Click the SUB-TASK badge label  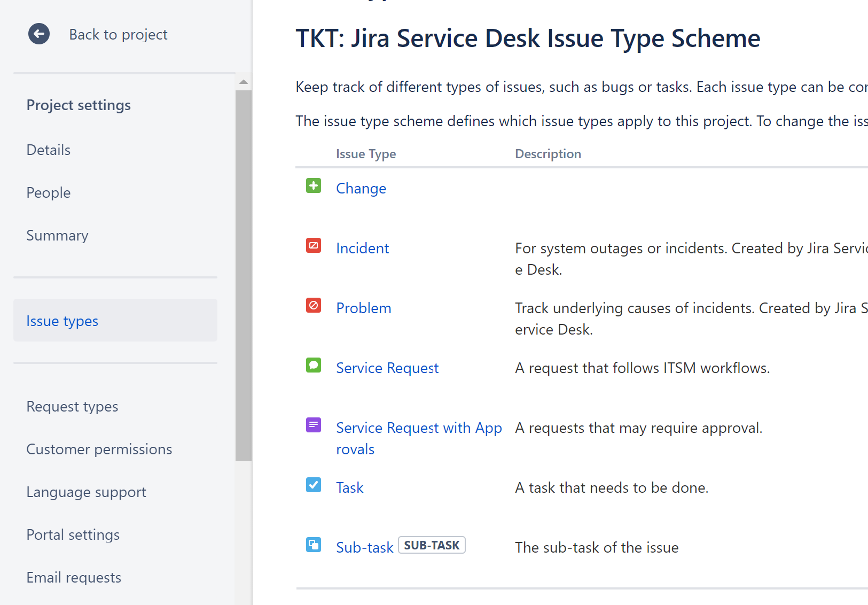pyautogui.click(x=432, y=545)
